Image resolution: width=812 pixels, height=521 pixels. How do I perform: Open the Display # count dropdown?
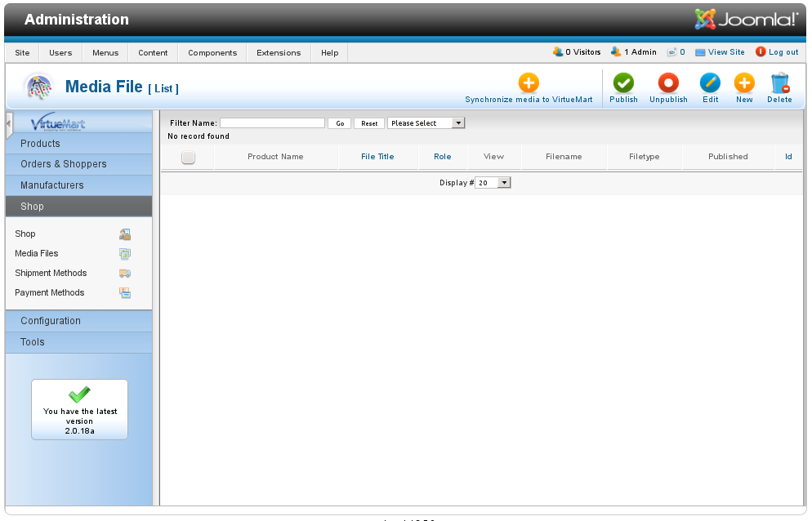[x=493, y=183]
